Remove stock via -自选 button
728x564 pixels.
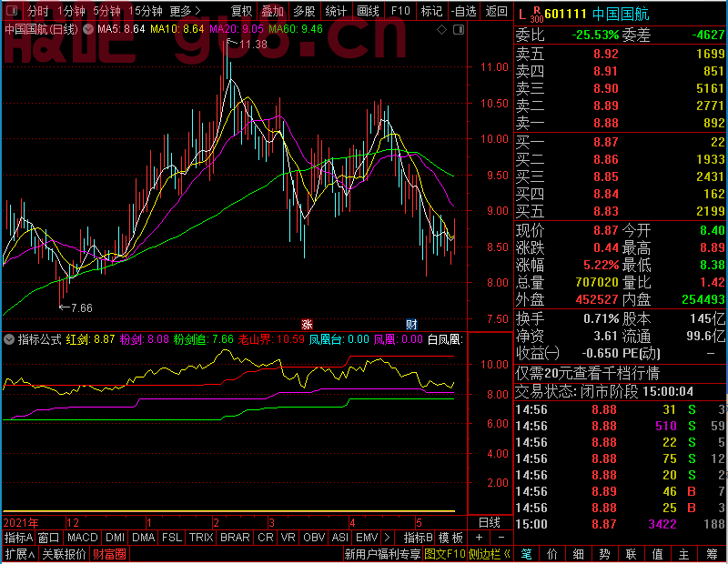tap(463, 11)
